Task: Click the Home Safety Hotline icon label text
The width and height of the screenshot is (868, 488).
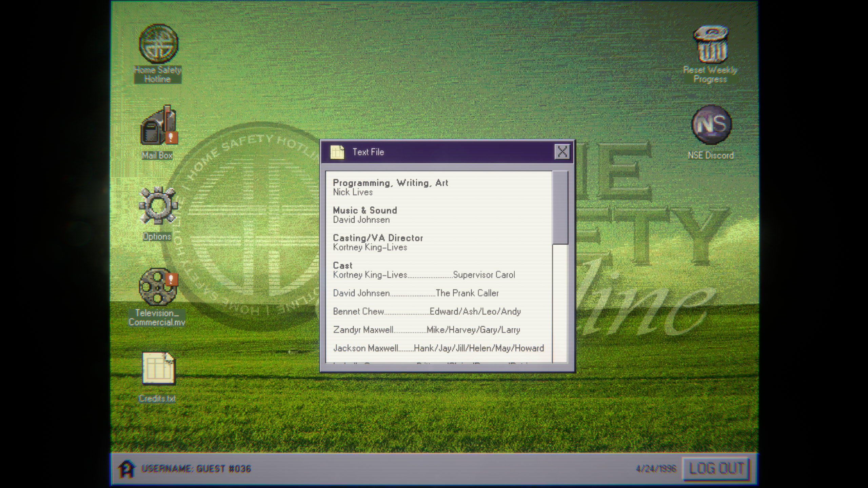Action: point(158,75)
